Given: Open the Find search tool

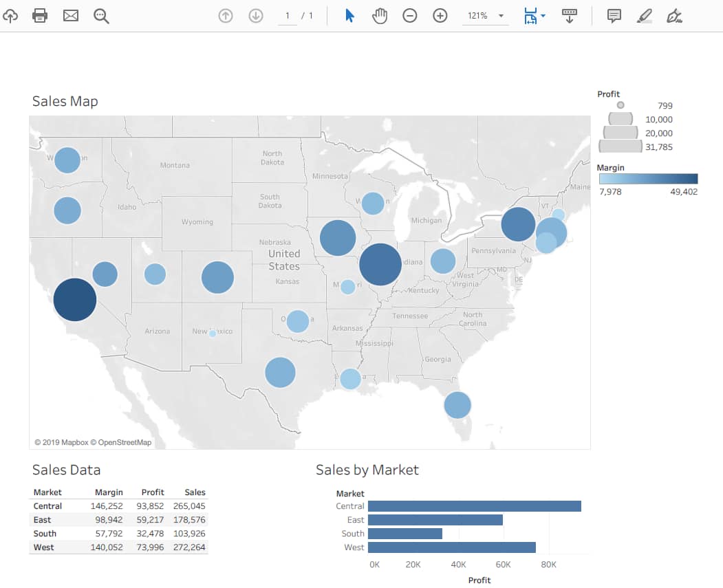Looking at the screenshot, I should (101, 15).
